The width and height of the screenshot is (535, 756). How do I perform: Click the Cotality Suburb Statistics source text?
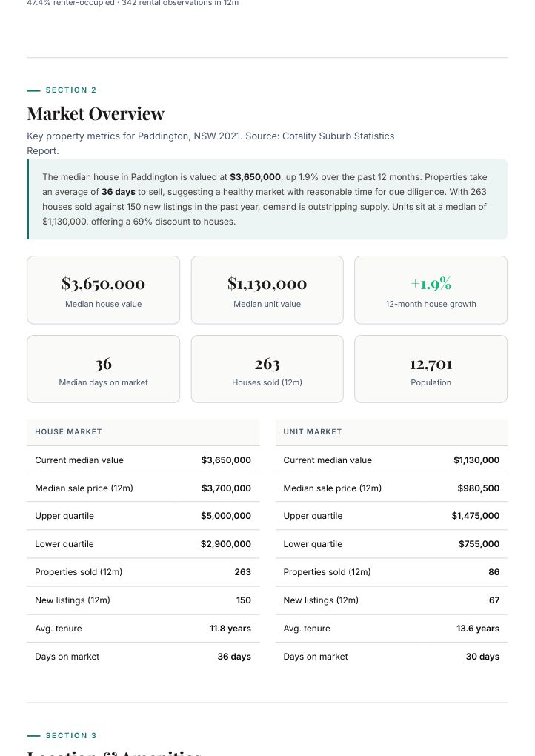(210, 143)
